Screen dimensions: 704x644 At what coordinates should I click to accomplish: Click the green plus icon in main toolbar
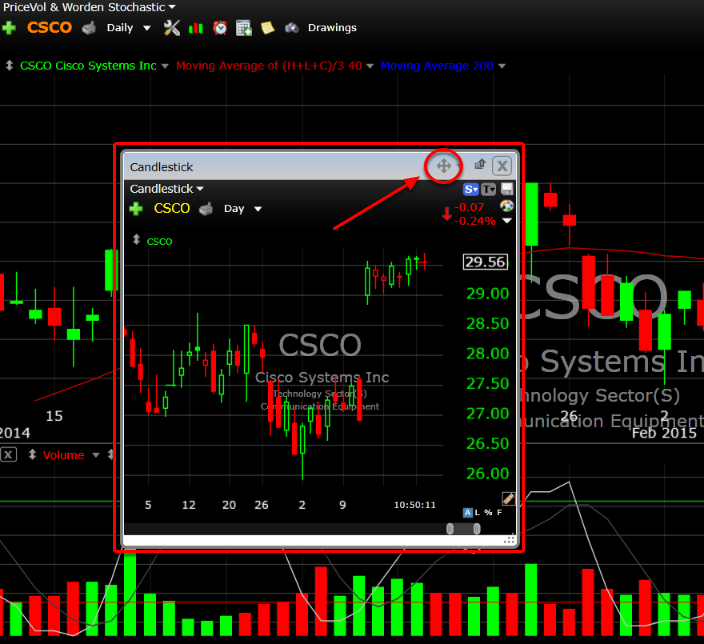click(x=9, y=28)
